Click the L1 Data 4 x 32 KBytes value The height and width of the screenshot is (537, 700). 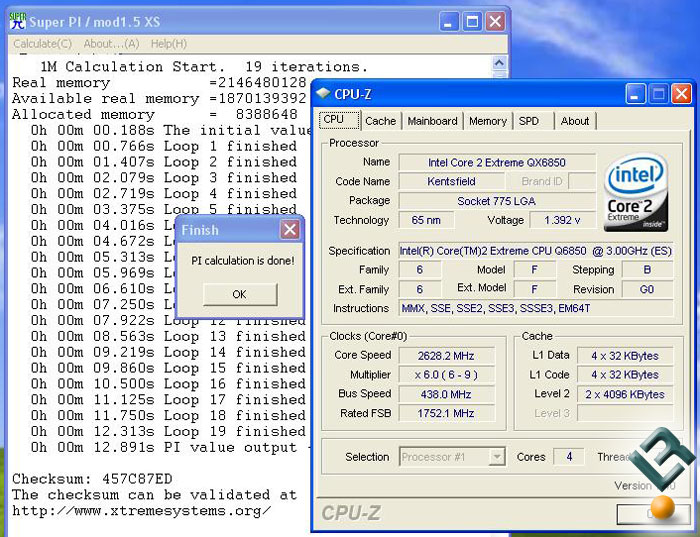pyautogui.click(x=625, y=356)
